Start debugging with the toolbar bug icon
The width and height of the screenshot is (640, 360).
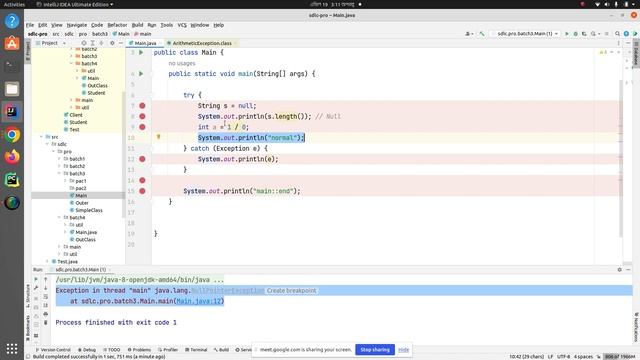(576, 34)
